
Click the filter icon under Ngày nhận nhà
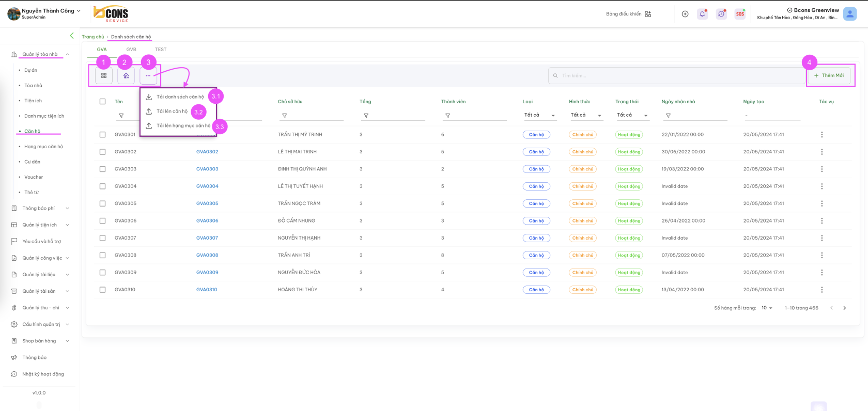668,116
